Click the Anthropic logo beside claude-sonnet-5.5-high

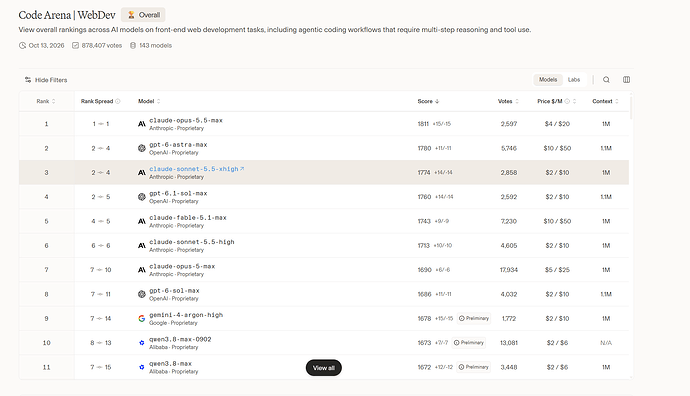coord(142,246)
